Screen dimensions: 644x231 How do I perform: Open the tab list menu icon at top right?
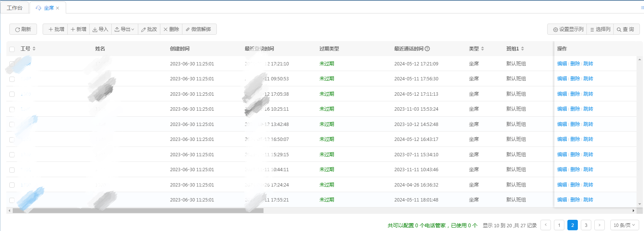pyautogui.click(x=642, y=7)
